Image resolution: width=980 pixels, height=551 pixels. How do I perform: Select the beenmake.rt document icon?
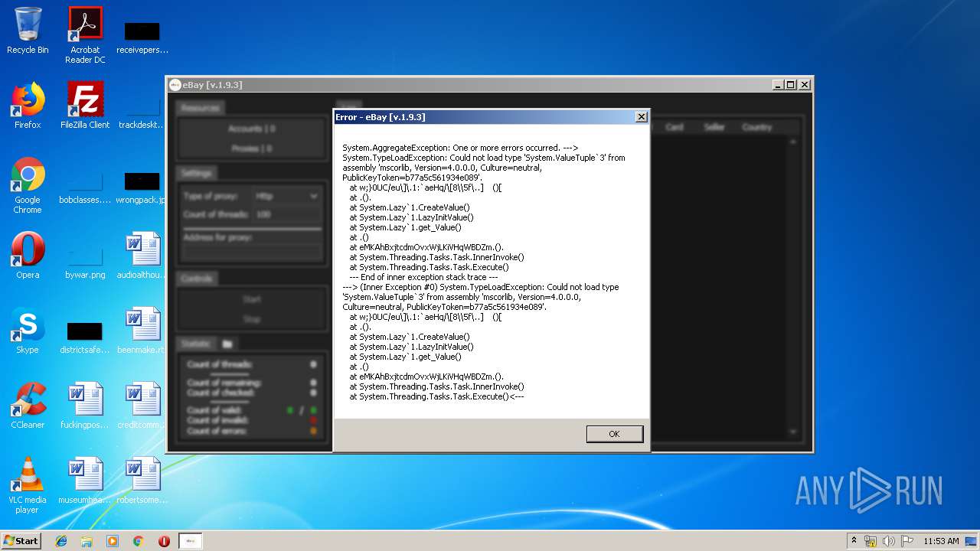coord(142,331)
